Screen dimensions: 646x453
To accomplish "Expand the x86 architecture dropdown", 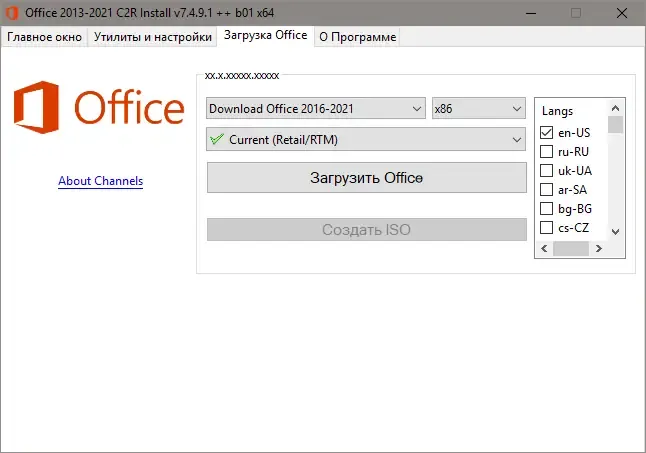I will tap(479, 109).
